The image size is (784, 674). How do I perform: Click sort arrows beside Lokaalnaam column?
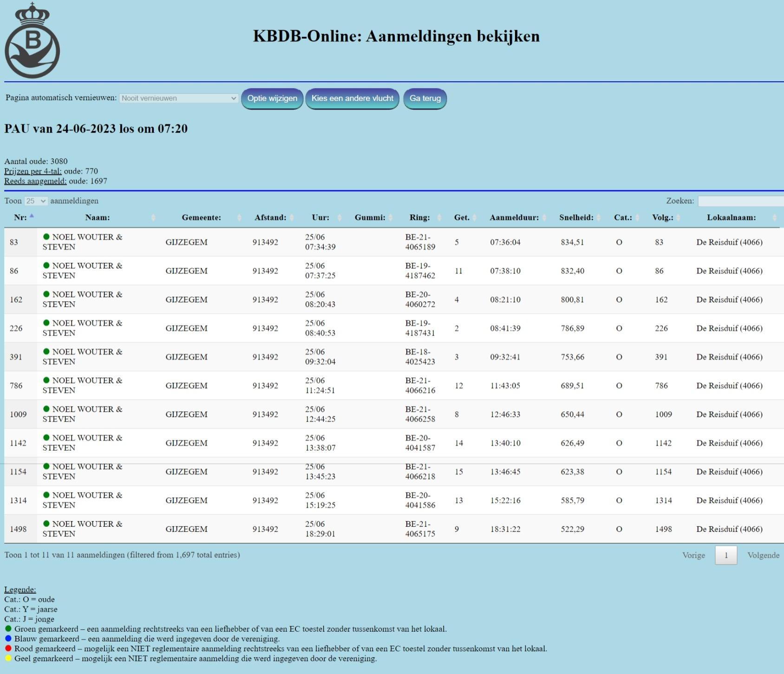774,218
